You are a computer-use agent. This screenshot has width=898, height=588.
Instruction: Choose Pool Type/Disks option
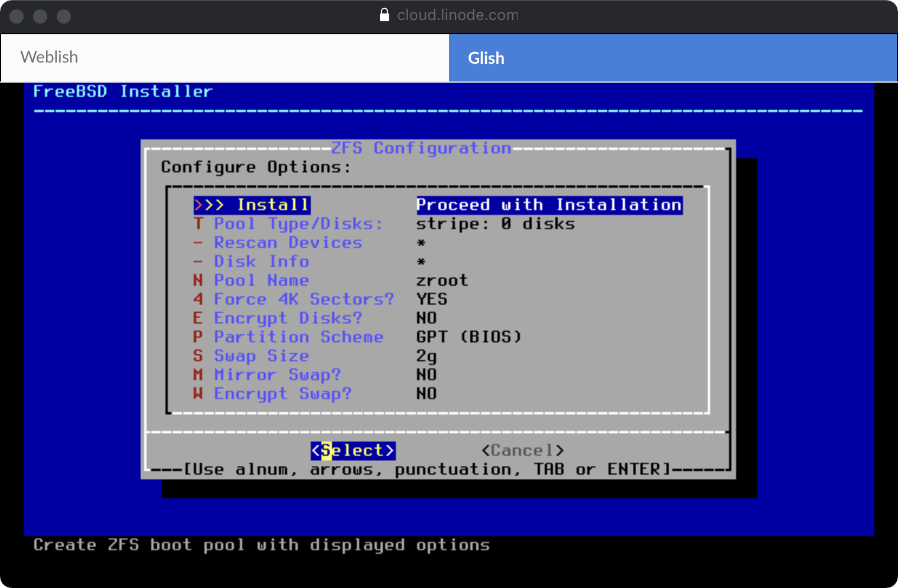[x=298, y=224]
